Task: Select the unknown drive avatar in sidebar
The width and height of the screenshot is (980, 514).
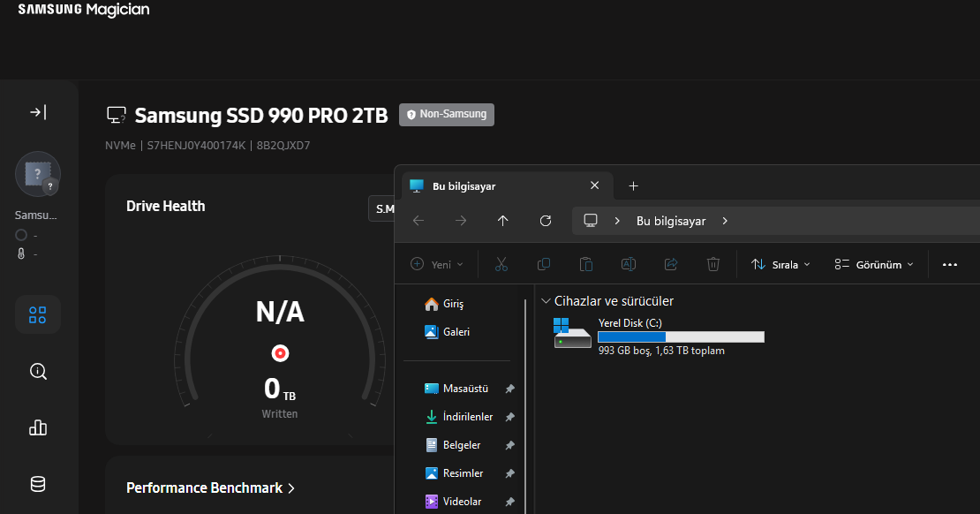Action: [38, 174]
